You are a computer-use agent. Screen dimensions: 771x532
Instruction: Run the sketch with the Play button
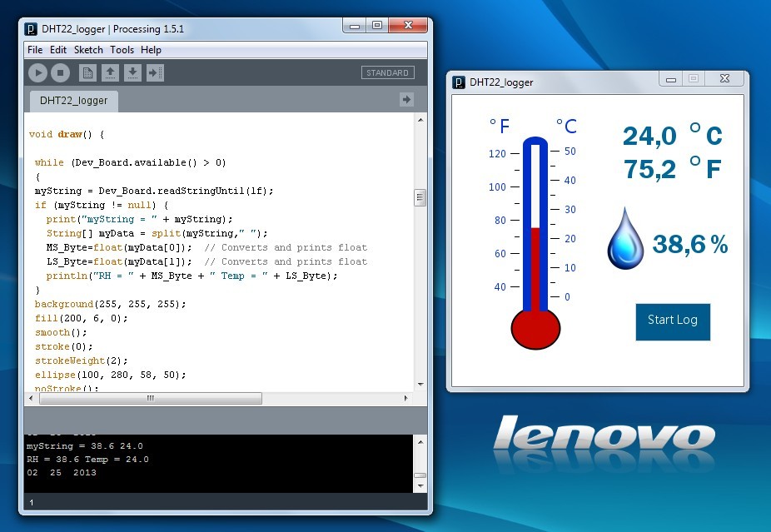click(x=37, y=72)
